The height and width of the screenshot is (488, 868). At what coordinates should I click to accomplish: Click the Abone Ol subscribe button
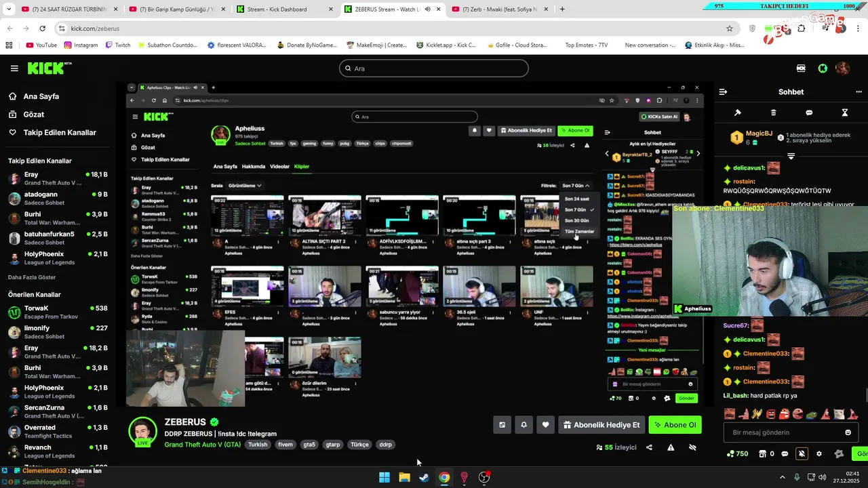pyautogui.click(x=675, y=425)
